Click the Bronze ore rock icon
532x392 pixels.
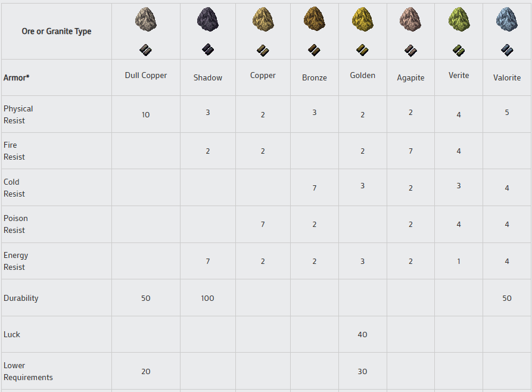(315, 19)
